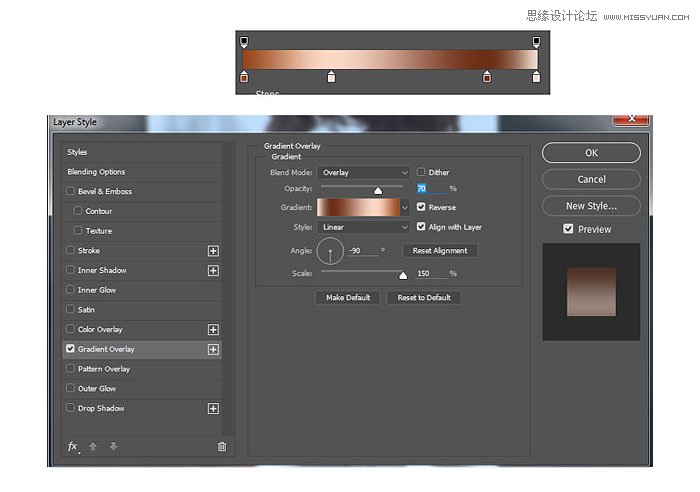Add another Inner Shadow with plus icon
The image size is (700, 492).
click(213, 271)
